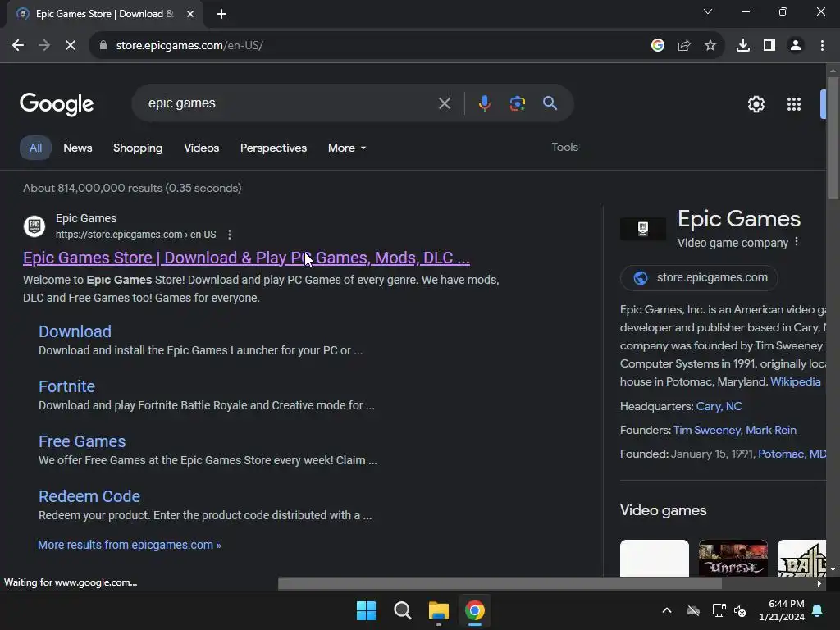This screenshot has height=630, width=840.
Task: Open the Redeem Code sitelink
Action: (89, 496)
